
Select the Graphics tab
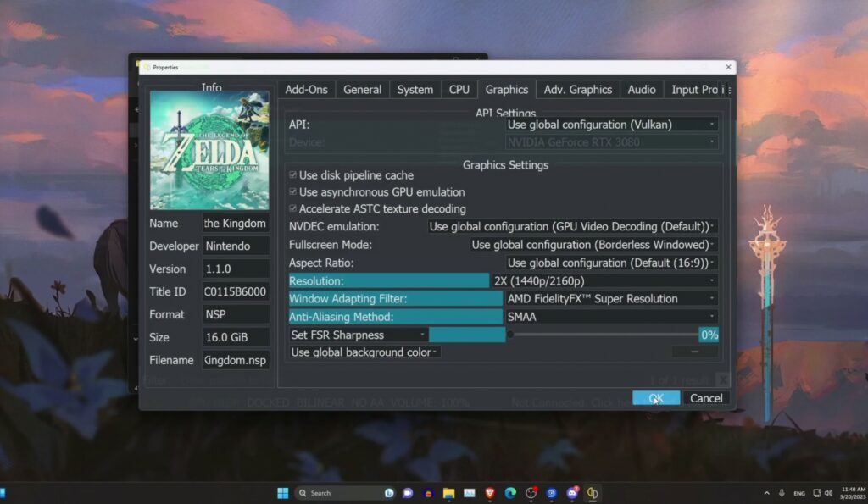point(507,90)
